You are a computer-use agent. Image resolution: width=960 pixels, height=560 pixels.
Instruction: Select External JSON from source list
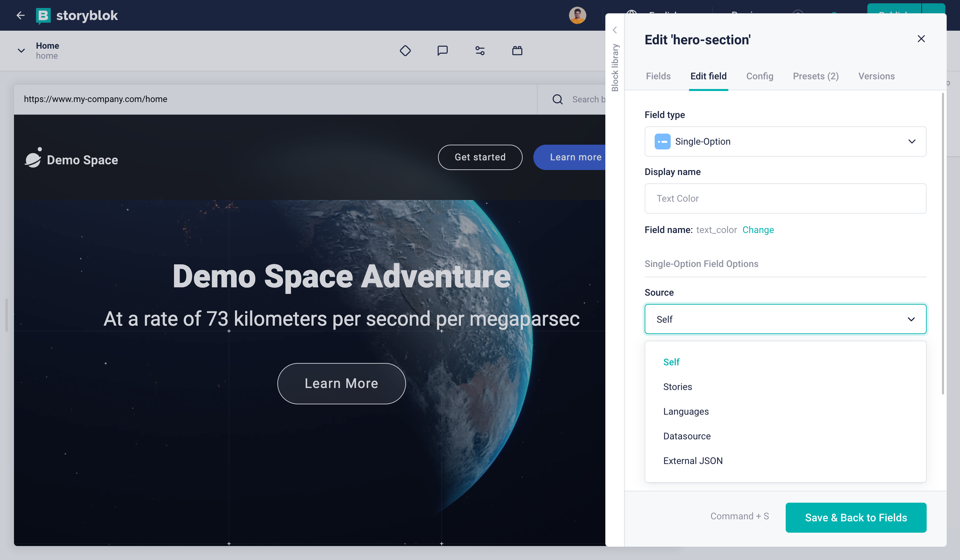pyautogui.click(x=692, y=461)
